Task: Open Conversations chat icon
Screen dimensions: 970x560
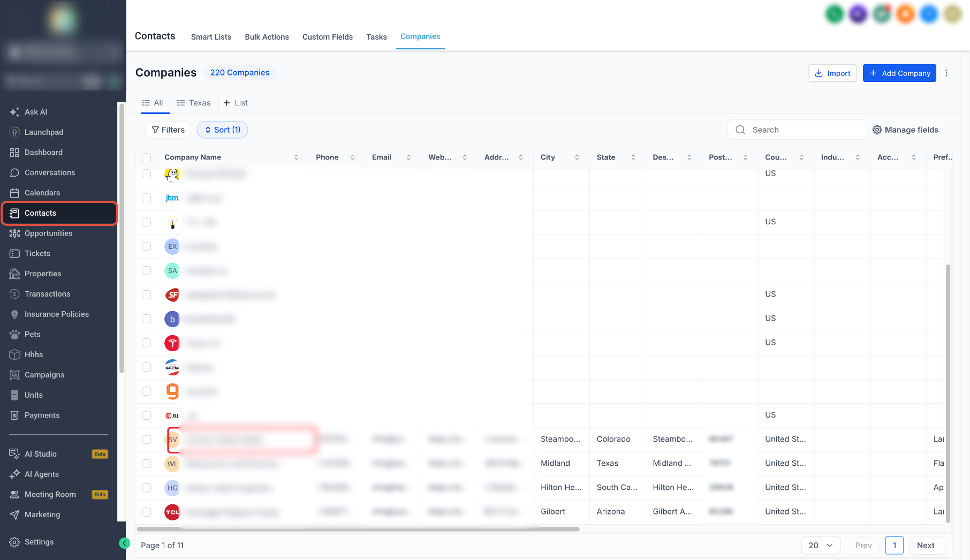Action: pos(14,172)
